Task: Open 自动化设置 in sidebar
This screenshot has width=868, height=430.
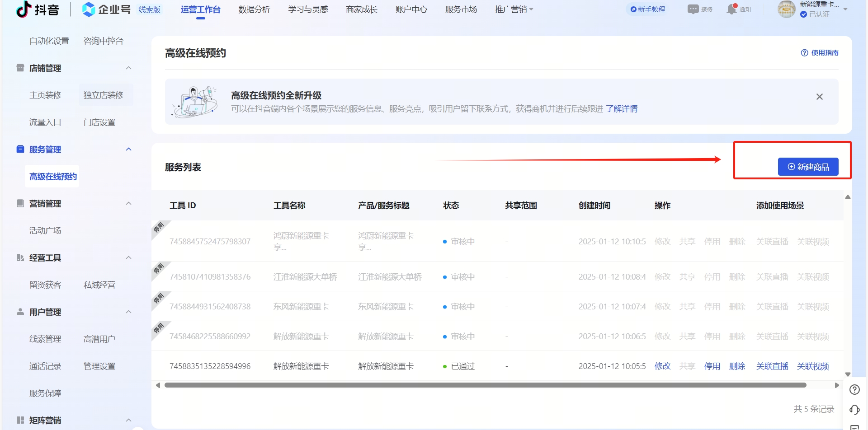Action: (49, 41)
